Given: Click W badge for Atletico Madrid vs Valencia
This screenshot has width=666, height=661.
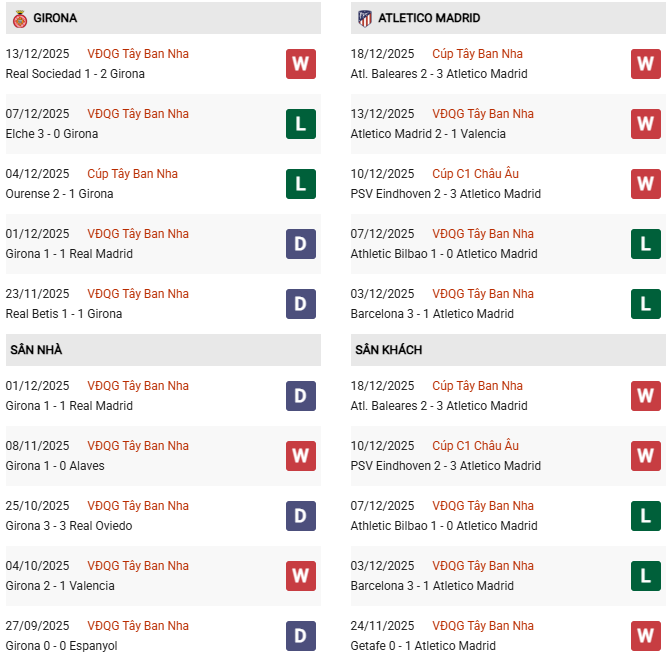Looking at the screenshot, I should coord(646,124).
